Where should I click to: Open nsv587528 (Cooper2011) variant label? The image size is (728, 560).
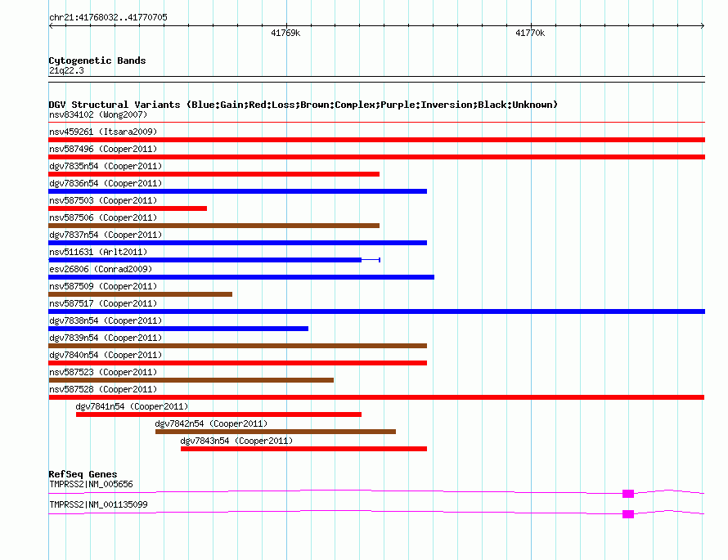point(103,389)
